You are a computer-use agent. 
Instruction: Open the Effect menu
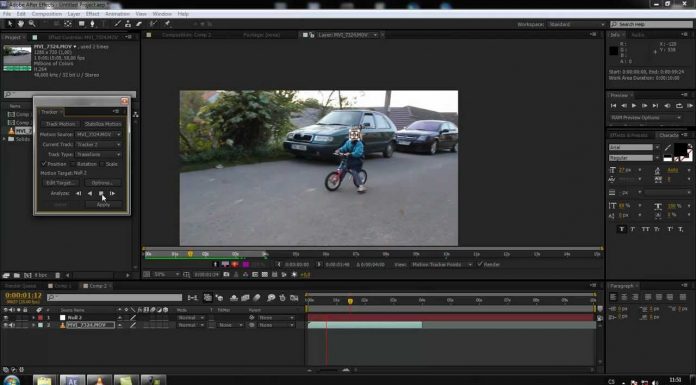point(92,14)
